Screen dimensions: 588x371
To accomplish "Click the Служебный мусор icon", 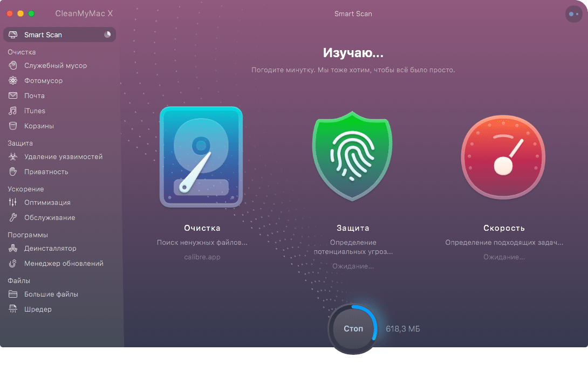I will click(13, 66).
